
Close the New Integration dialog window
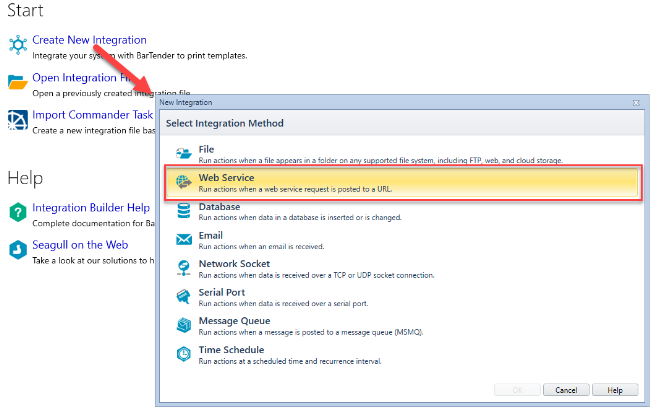click(x=636, y=103)
